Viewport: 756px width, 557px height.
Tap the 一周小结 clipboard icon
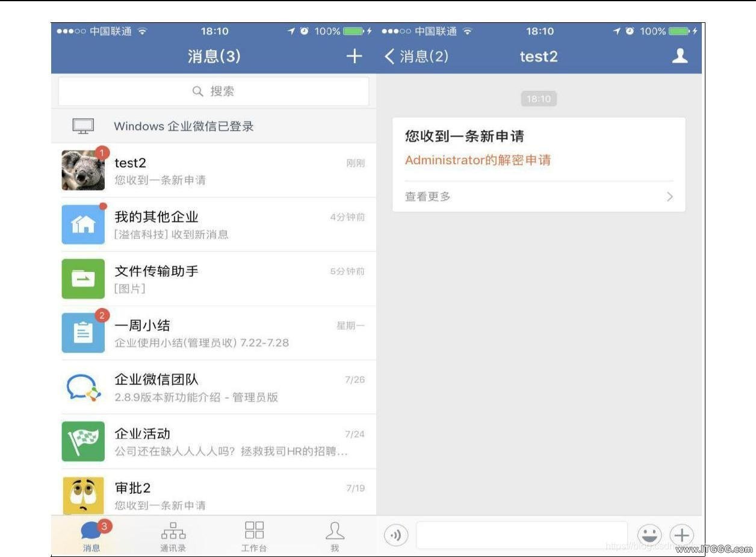[83, 333]
